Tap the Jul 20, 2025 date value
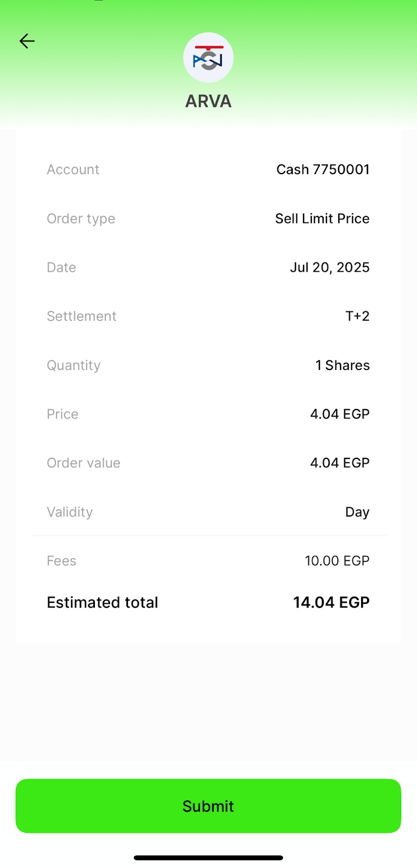 click(x=329, y=267)
